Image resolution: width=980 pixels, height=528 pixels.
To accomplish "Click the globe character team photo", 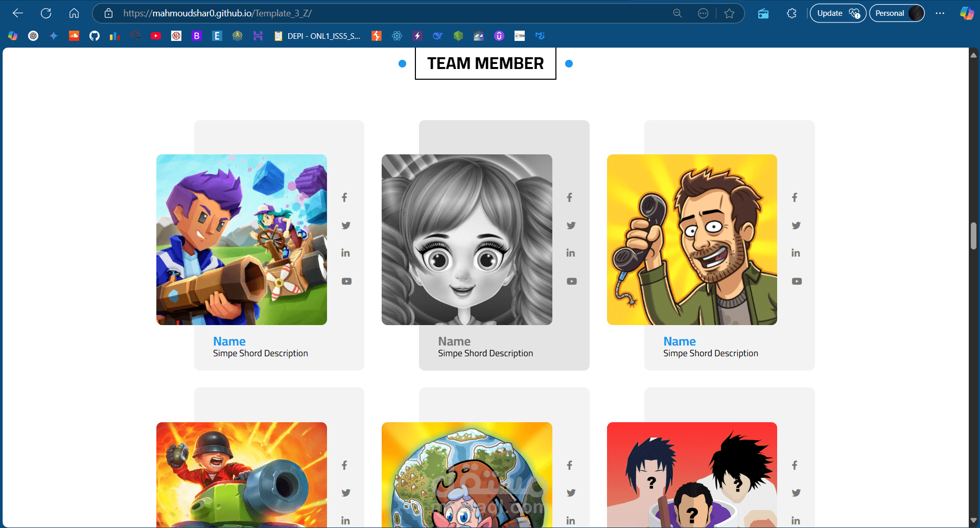I will click(x=467, y=474).
